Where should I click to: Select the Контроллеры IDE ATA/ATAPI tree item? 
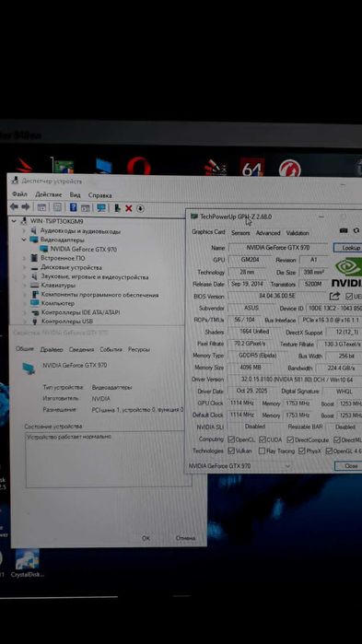pyautogui.click(x=80, y=312)
